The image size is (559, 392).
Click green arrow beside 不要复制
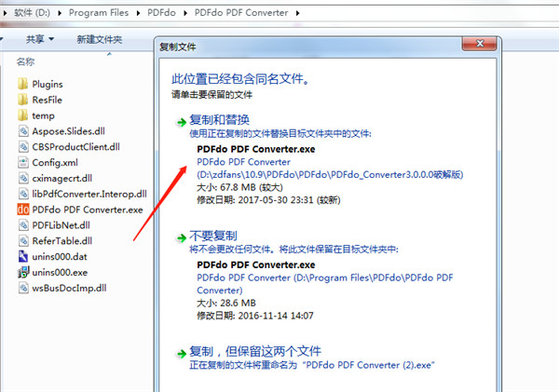[182, 238]
